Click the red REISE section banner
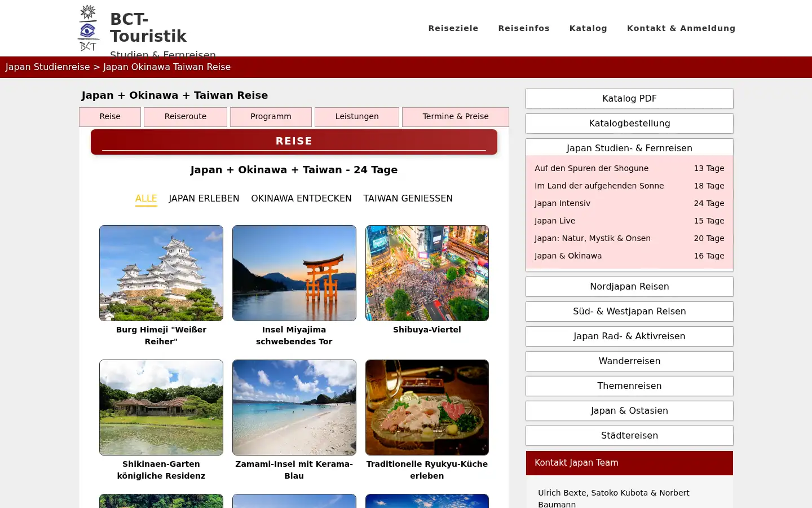This screenshot has height=508, width=812. click(294, 142)
